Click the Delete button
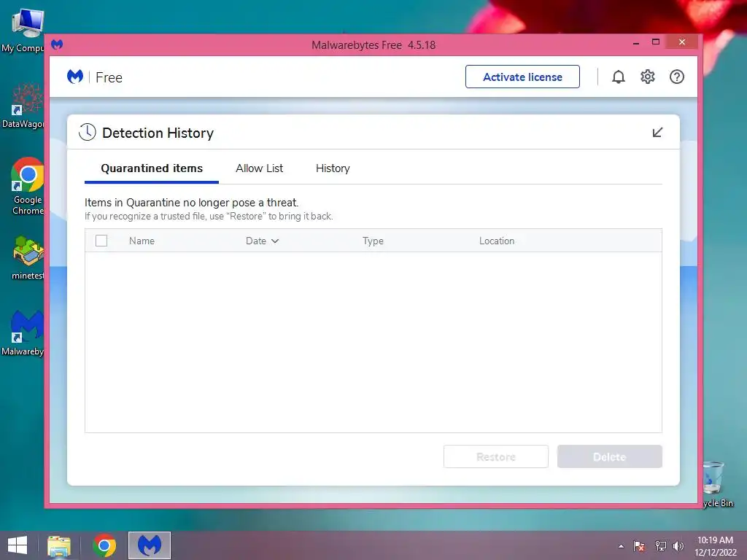The width and height of the screenshot is (747, 560). (609, 456)
